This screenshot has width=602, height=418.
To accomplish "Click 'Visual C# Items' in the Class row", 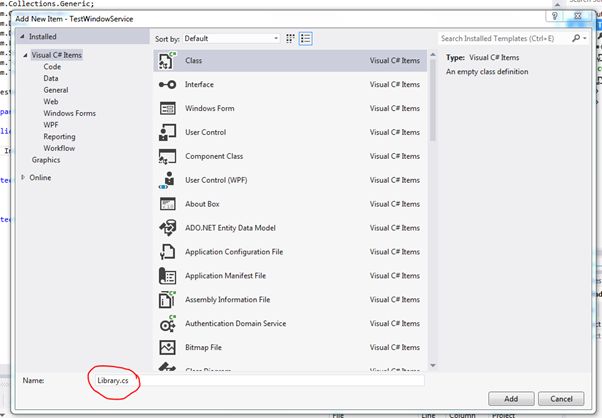I will tap(395, 61).
